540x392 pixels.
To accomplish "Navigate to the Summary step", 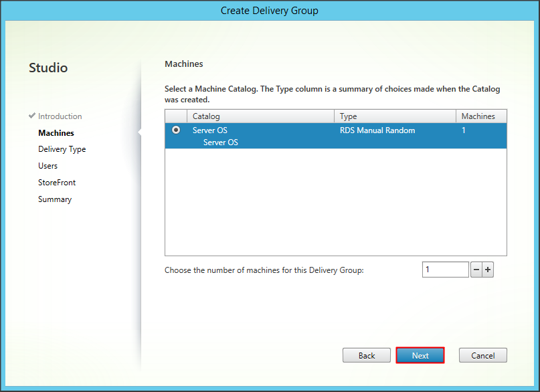I will [55, 199].
